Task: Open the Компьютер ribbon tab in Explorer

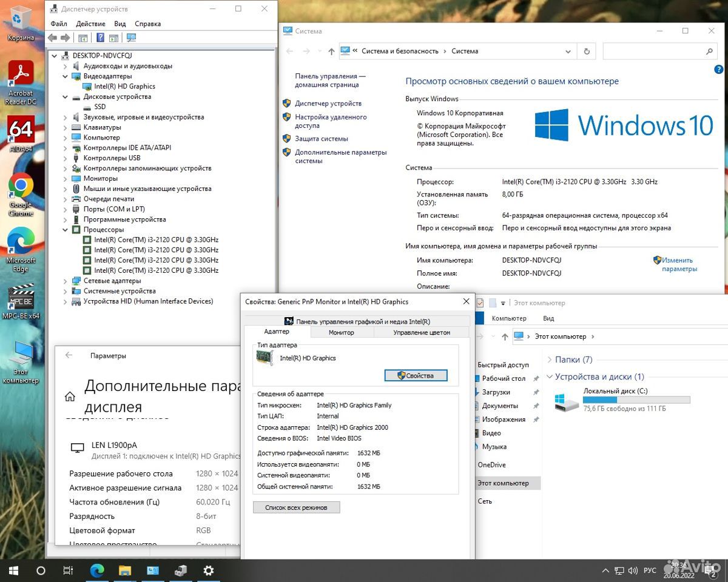Action: pos(509,318)
